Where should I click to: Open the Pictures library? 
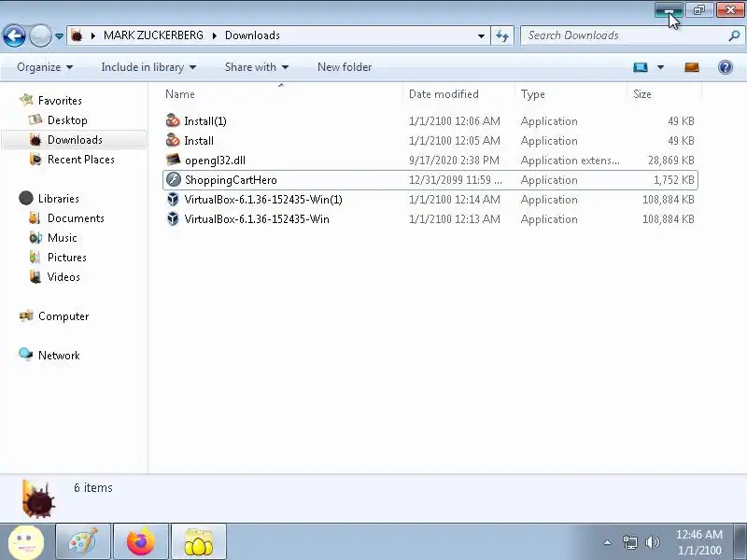coord(66,258)
